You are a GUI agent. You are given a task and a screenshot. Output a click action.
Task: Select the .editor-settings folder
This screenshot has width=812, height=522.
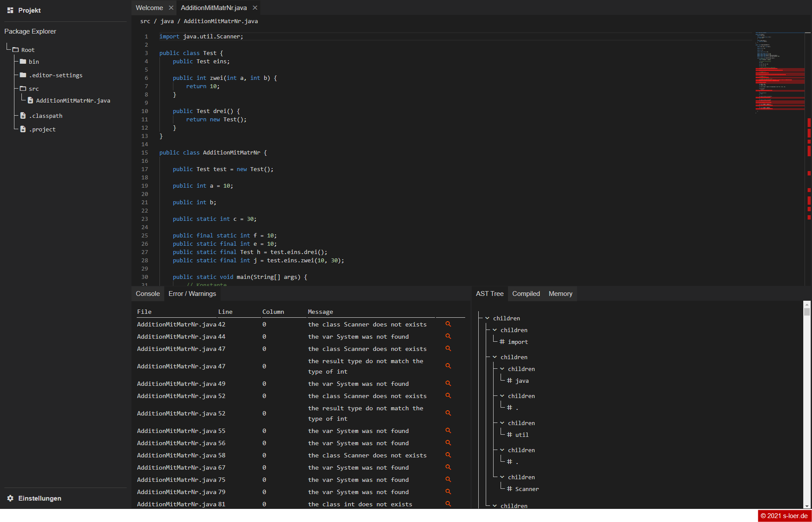tap(55, 76)
